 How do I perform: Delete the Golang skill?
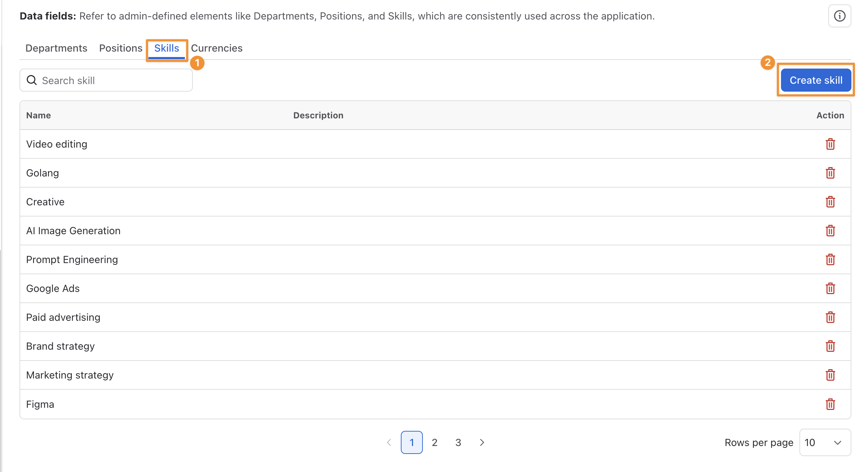(830, 173)
